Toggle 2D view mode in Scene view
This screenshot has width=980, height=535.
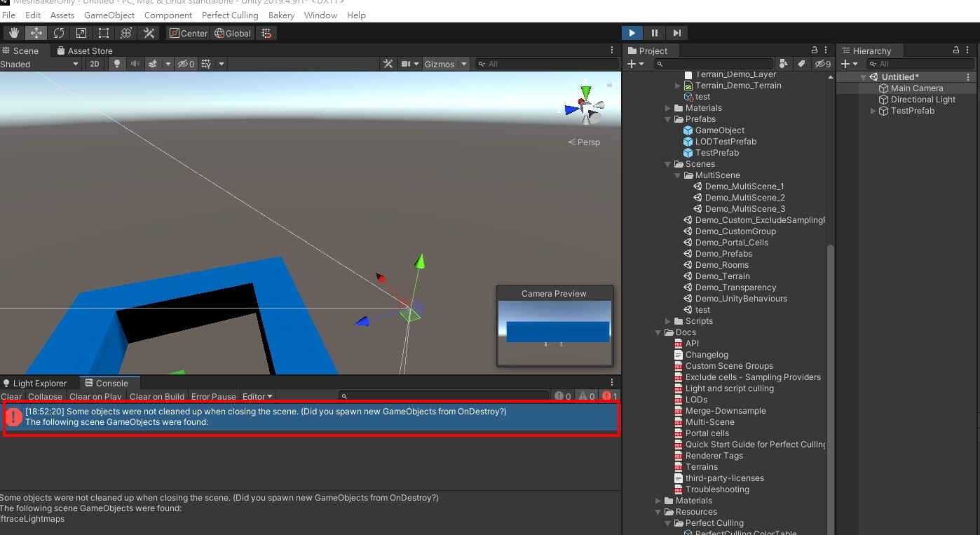[95, 64]
